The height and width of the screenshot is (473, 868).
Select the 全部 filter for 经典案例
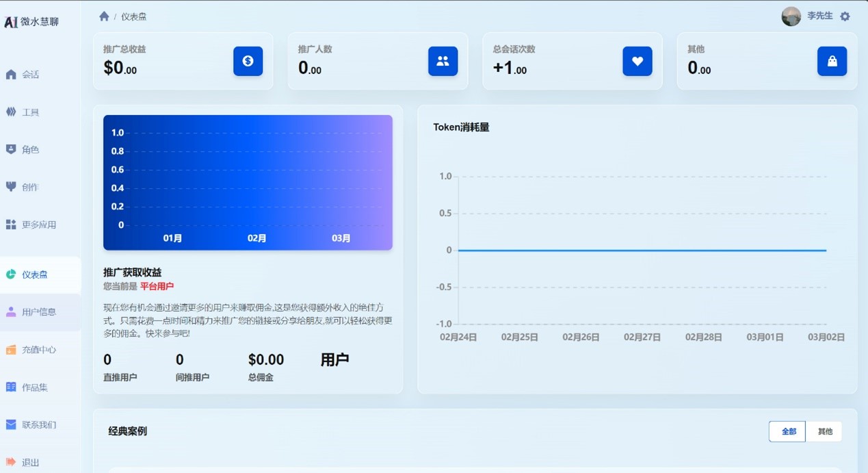pos(787,431)
